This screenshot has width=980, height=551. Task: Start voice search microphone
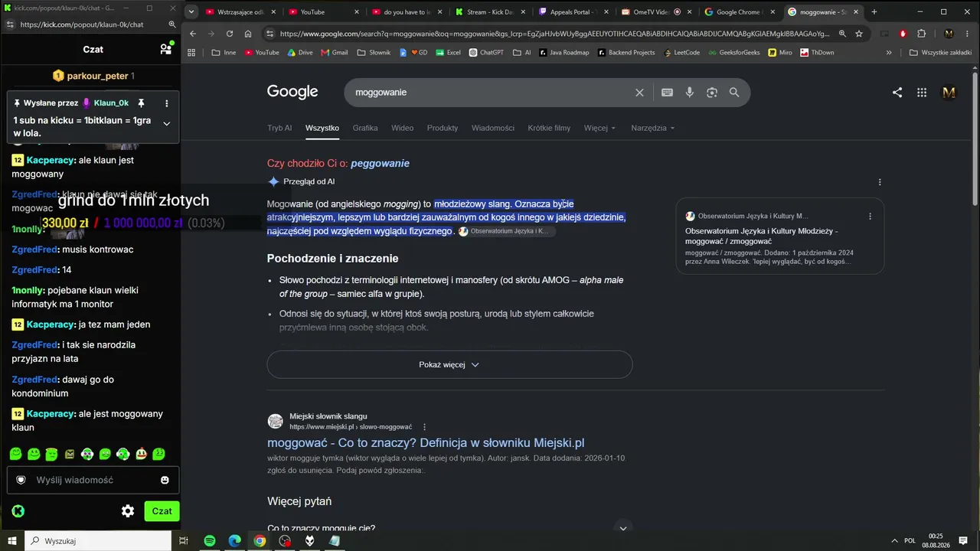pyautogui.click(x=689, y=93)
